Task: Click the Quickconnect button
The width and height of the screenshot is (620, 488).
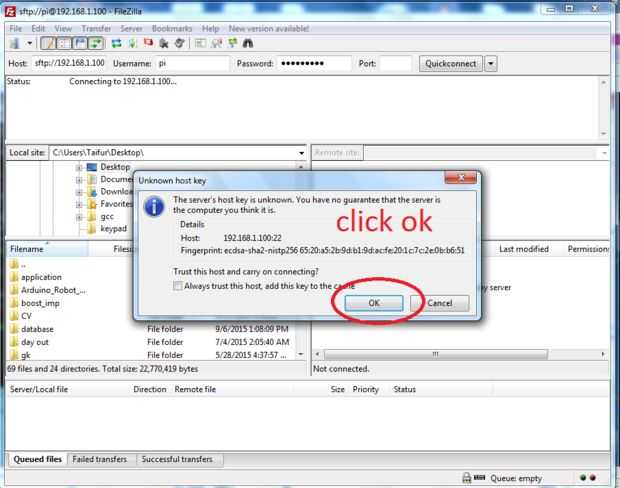Action: point(451,64)
